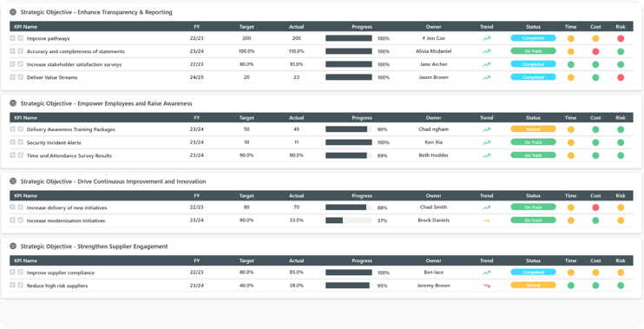Check the box beside Increase stakeholder satisfaction surveys
The image size is (644, 329).
pos(21,64)
